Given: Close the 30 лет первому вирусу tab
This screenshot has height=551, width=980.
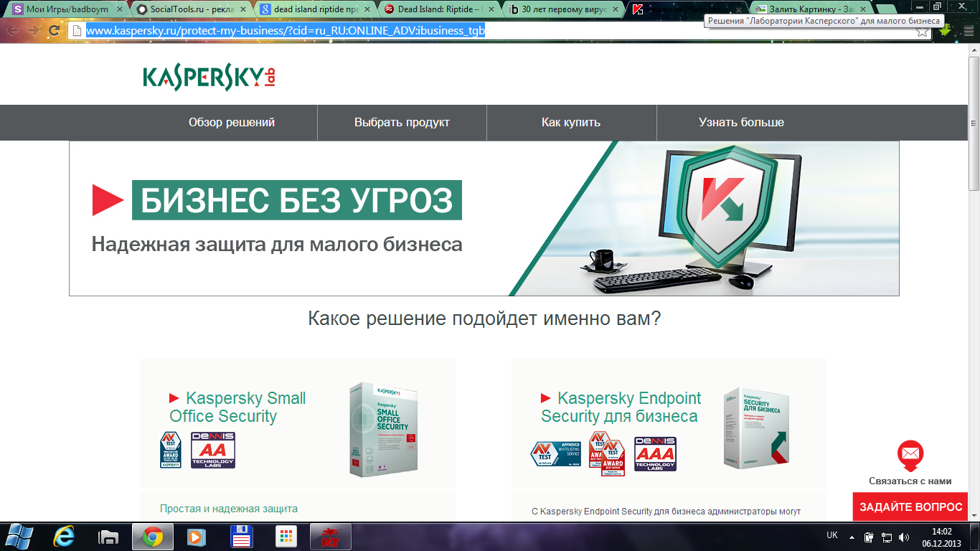Looking at the screenshot, I should click(x=614, y=10).
